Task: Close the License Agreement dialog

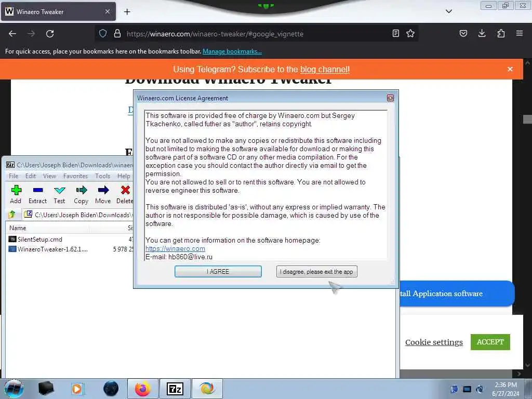Action: pyautogui.click(x=390, y=98)
